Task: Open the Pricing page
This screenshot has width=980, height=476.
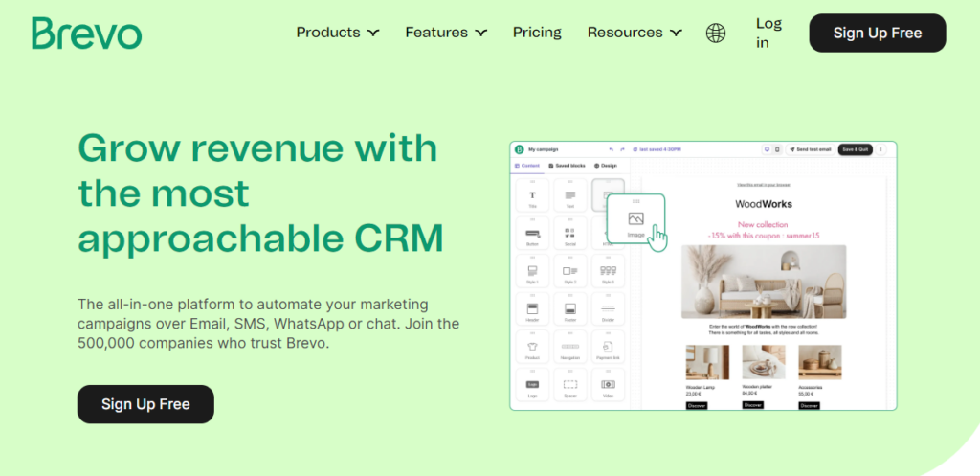Action: point(538,33)
